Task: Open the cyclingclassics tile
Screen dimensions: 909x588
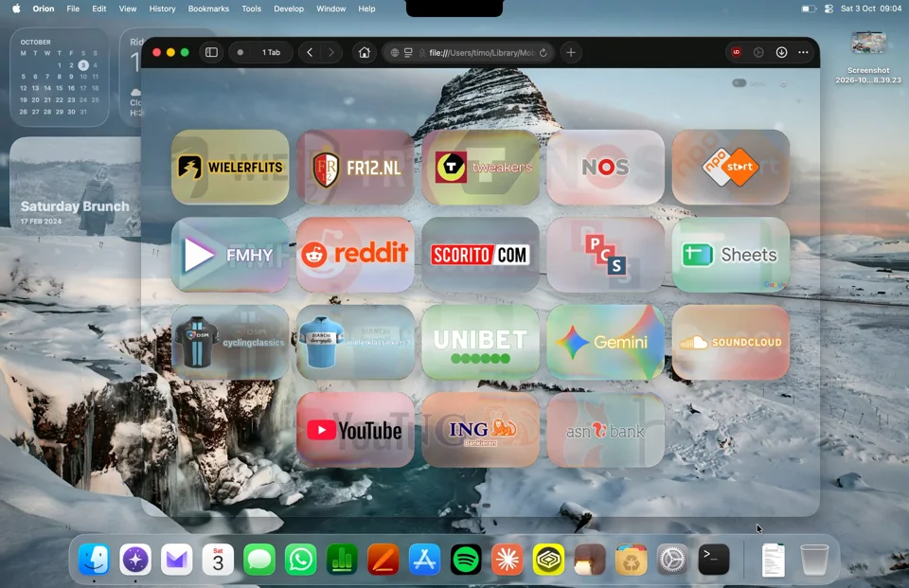Action: (x=230, y=342)
